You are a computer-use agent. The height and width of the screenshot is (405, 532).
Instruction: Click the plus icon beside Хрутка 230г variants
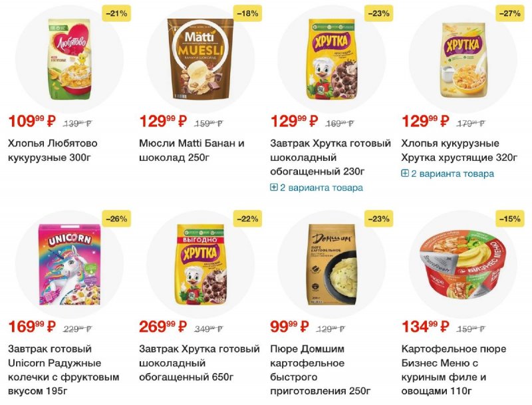pyautogui.click(x=274, y=188)
